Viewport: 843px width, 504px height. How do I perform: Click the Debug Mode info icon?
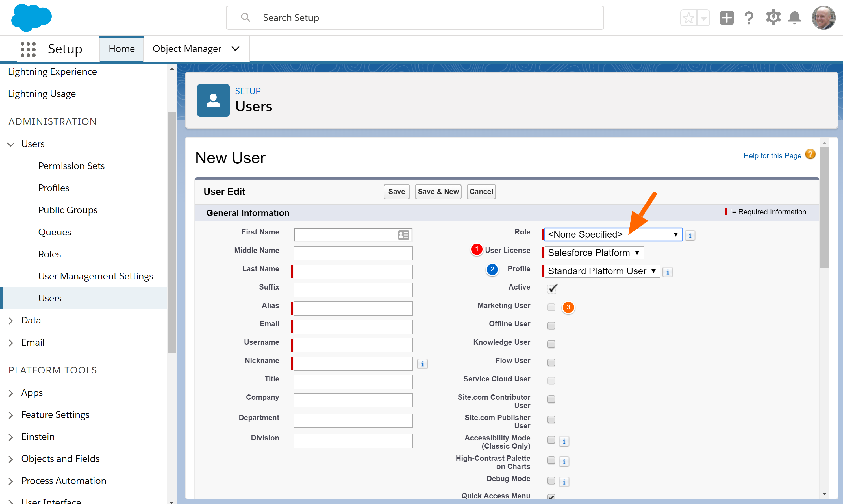point(564,482)
